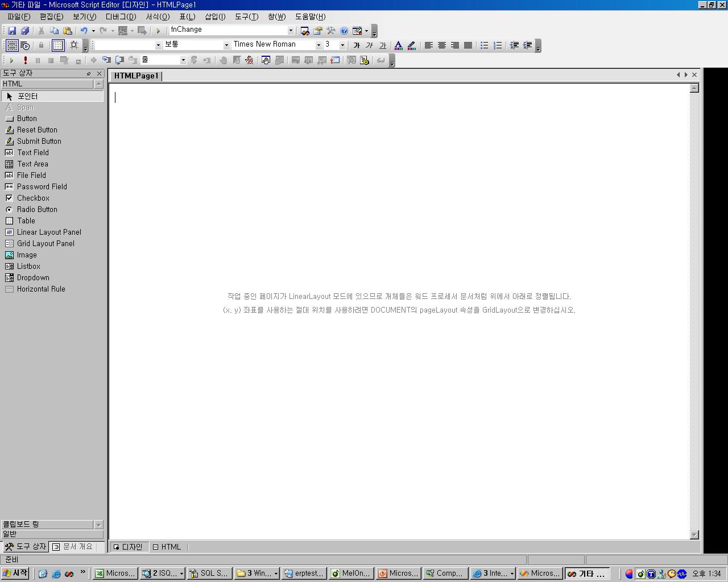Apply numbered list formatting

click(497, 45)
